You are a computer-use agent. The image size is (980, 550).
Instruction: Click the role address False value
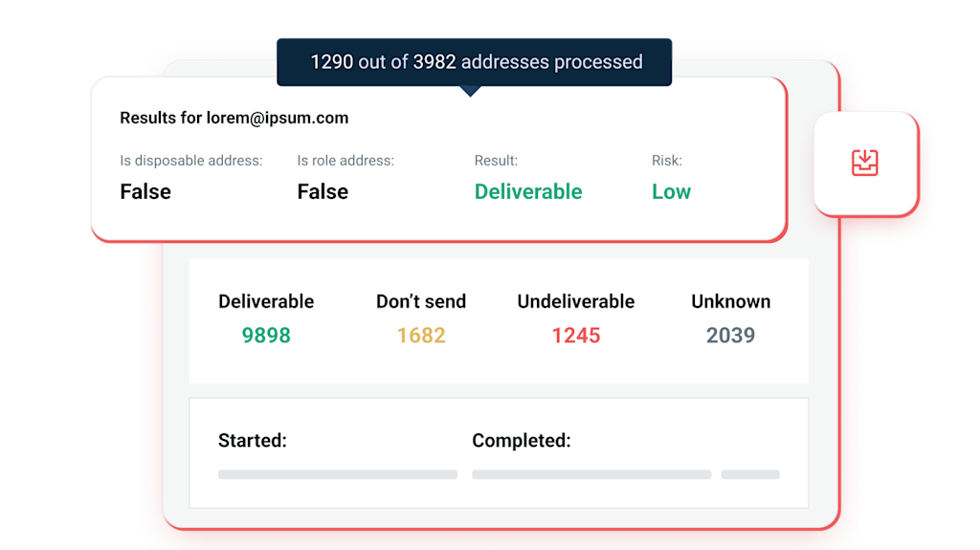323,192
